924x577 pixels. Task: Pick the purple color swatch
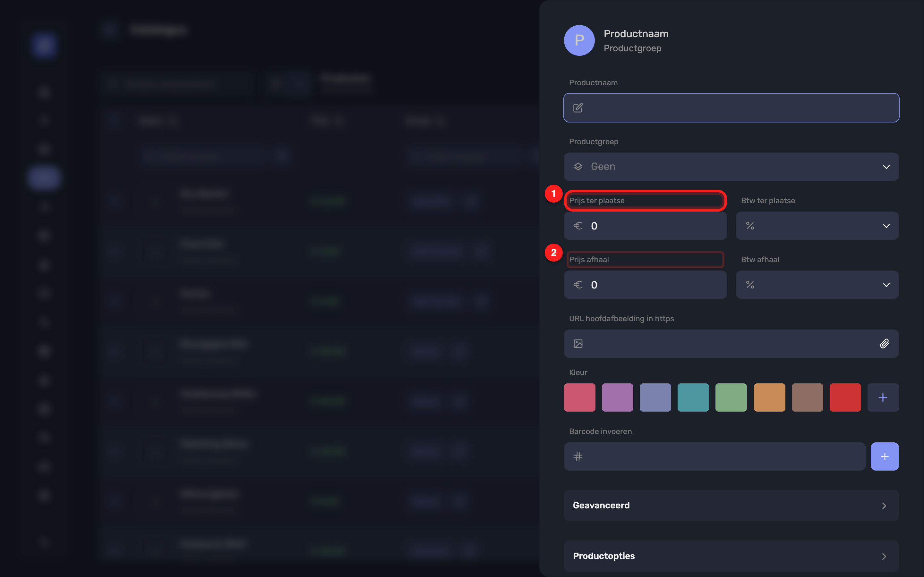pyautogui.click(x=617, y=397)
